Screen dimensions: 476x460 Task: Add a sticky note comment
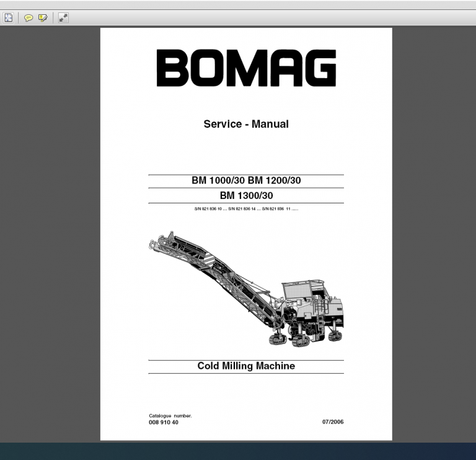point(29,18)
